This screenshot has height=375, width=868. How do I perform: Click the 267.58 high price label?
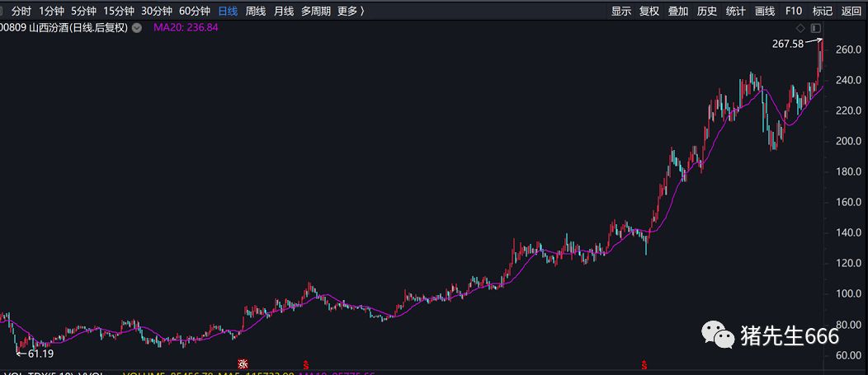pos(788,45)
